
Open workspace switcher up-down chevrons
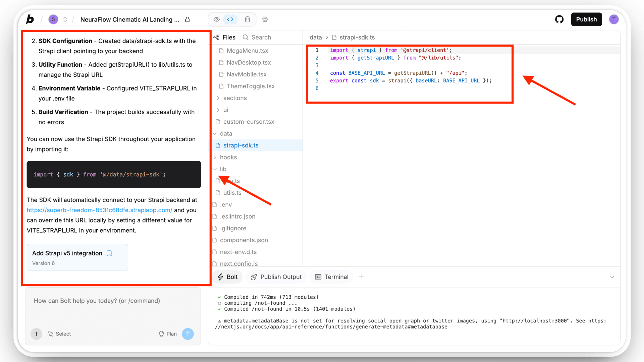65,19
